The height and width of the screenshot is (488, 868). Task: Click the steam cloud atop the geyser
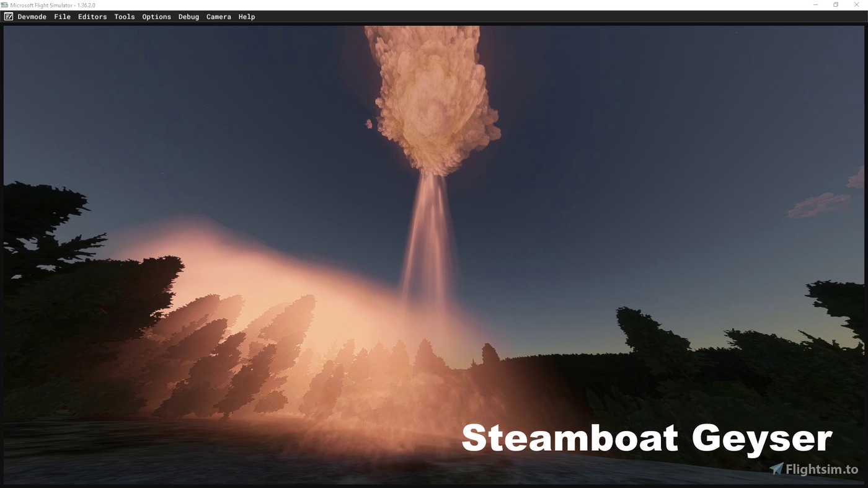pyautogui.click(x=431, y=99)
